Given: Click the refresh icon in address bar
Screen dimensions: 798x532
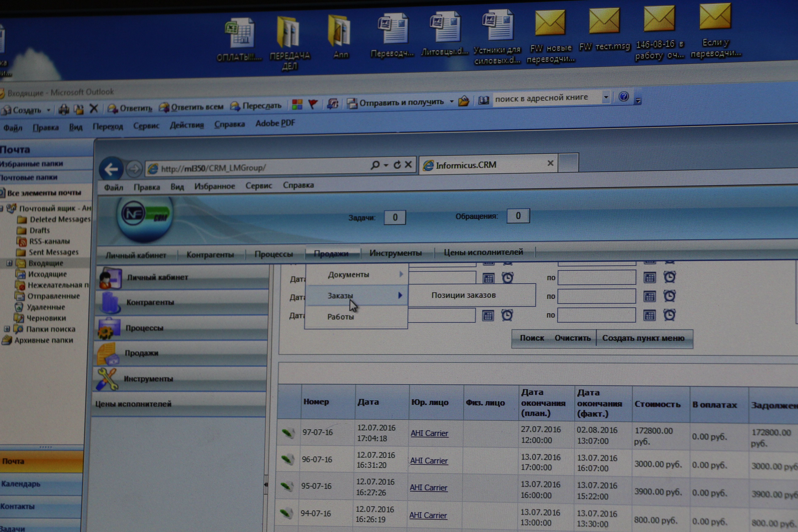Looking at the screenshot, I should (x=397, y=165).
